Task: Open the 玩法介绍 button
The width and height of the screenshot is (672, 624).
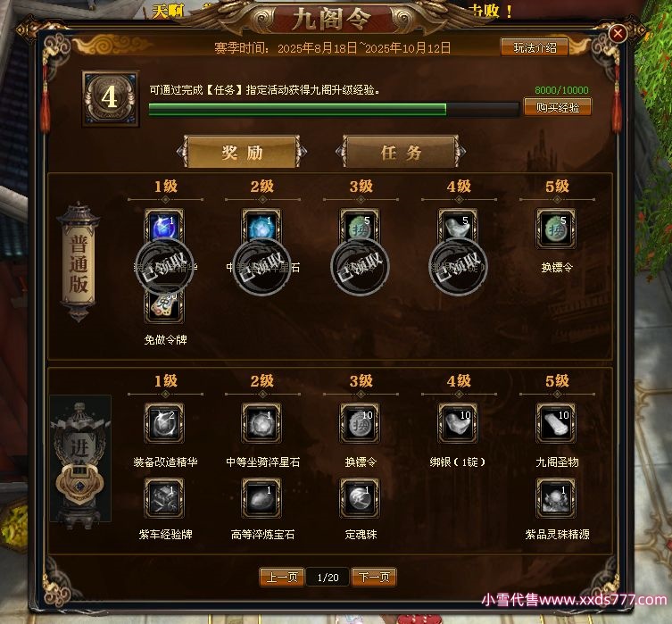Action: (535, 47)
